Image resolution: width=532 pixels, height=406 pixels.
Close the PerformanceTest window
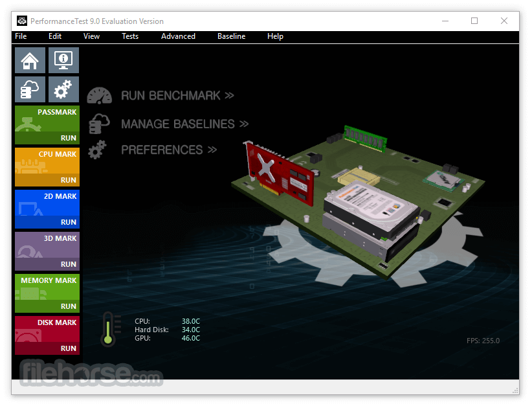[504, 21]
